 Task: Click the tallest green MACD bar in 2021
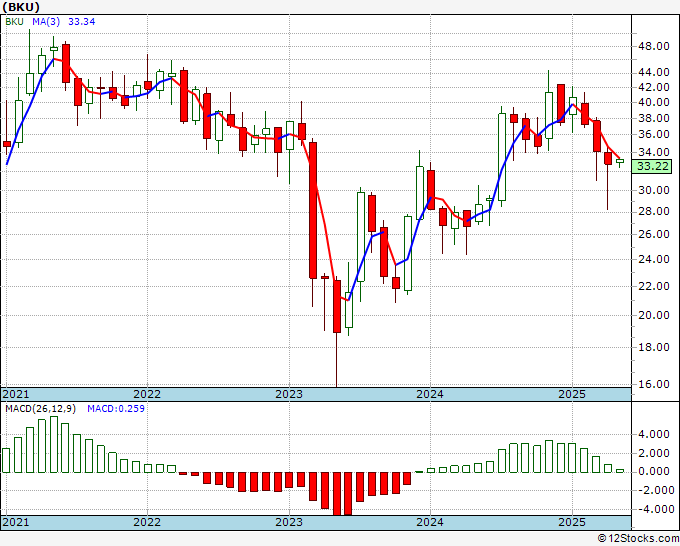coord(54,445)
